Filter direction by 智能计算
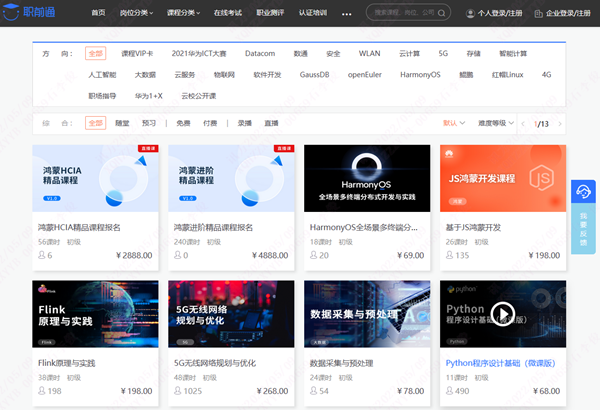The image size is (600, 410). click(x=513, y=54)
